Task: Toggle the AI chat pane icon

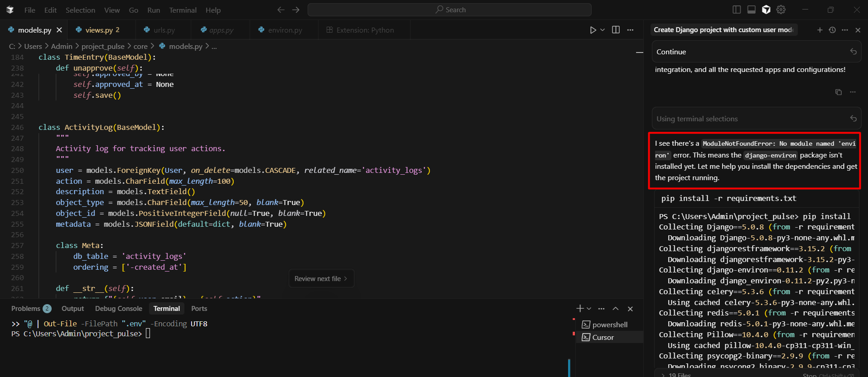Action: [766, 10]
